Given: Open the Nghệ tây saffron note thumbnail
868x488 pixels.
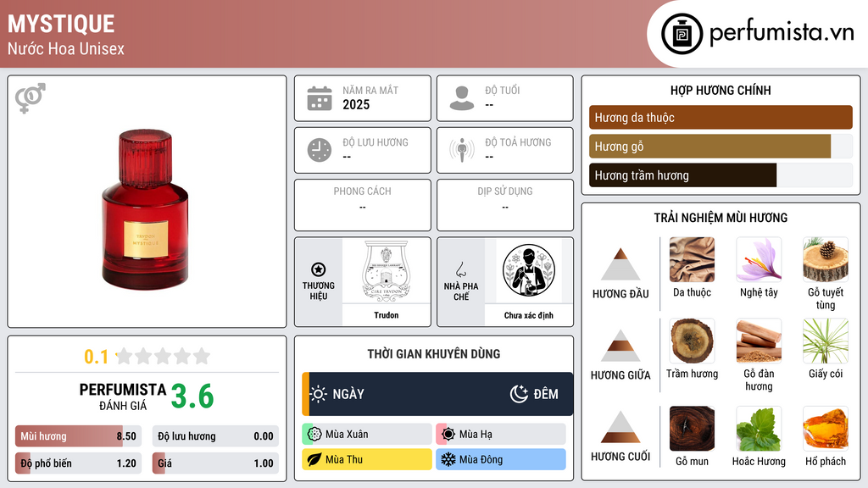Looking at the screenshot, I should click(x=759, y=260).
